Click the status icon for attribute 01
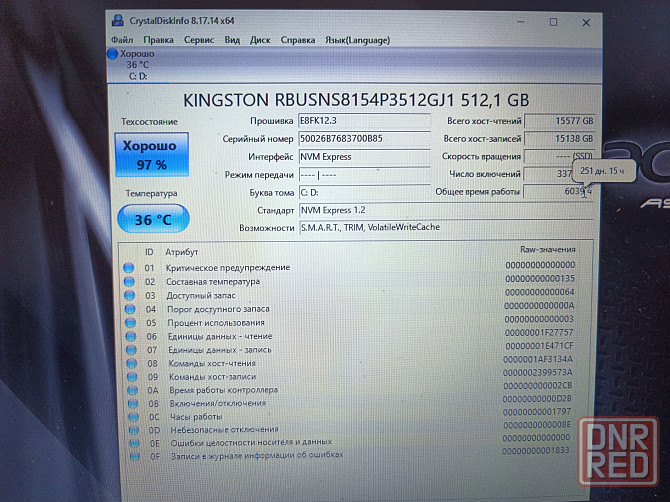 click(x=129, y=268)
